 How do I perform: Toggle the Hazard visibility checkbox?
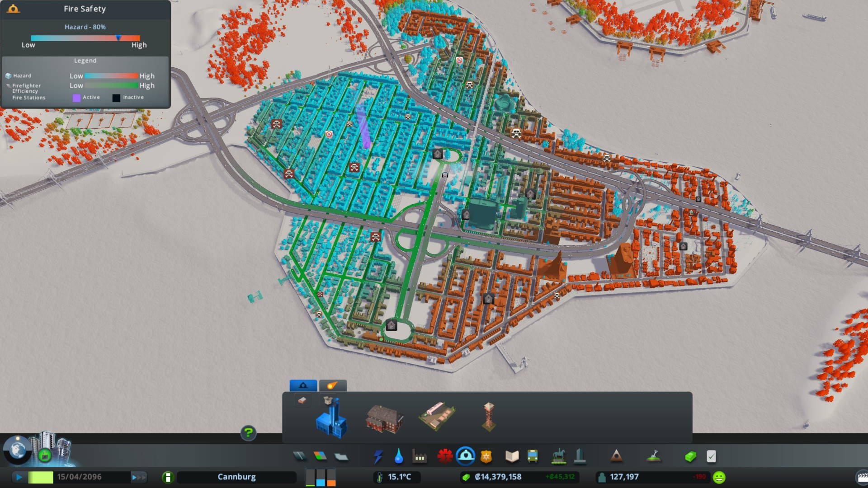click(8, 75)
